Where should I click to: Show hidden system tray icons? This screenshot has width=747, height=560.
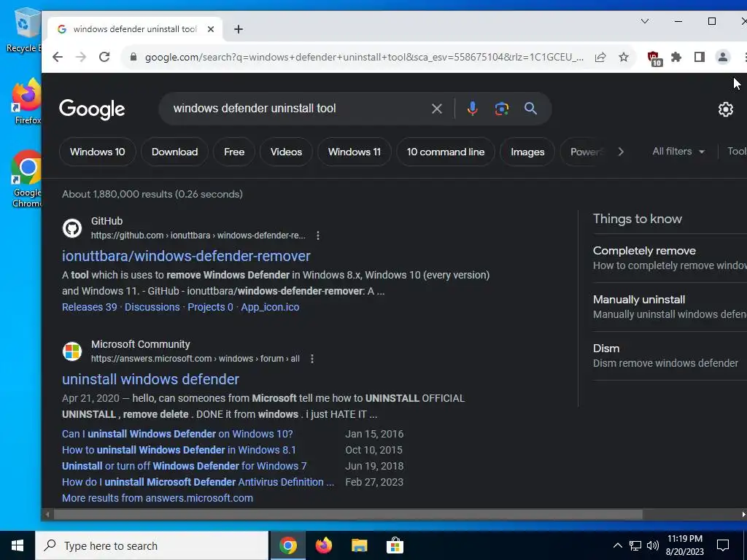(x=617, y=545)
